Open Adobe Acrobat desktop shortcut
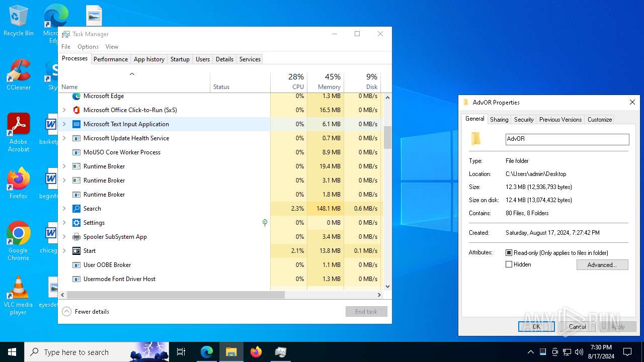Image resolution: width=644 pixels, height=362 pixels. [x=19, y=133]
